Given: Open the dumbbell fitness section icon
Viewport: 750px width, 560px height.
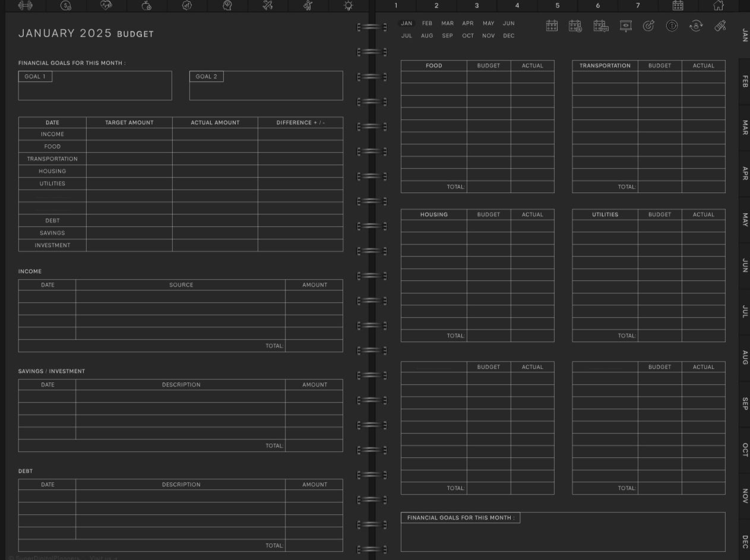Looking at the screenshot, I should pos(26,5).
